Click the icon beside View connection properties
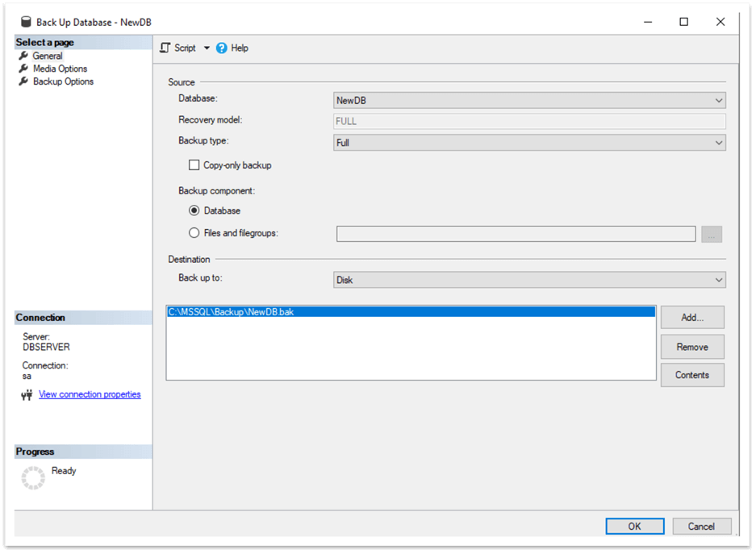756x554 pixels. 26,394
